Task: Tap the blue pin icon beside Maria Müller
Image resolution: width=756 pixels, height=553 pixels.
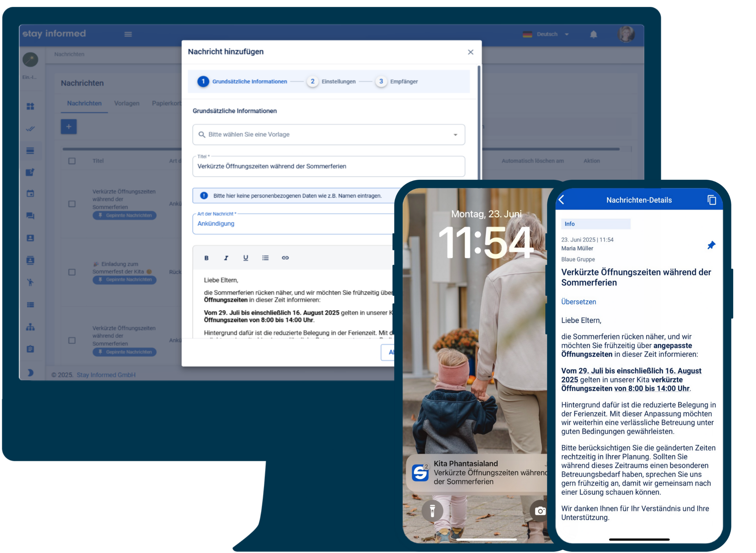Action: (711, 245)
